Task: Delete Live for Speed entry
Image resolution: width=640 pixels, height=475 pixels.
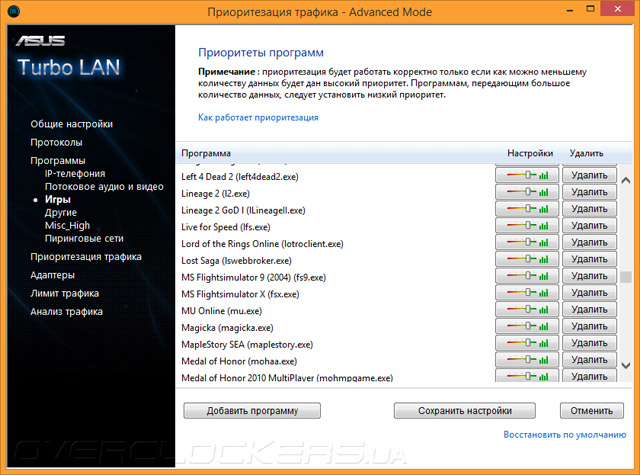Action: [x=589, y=226]
